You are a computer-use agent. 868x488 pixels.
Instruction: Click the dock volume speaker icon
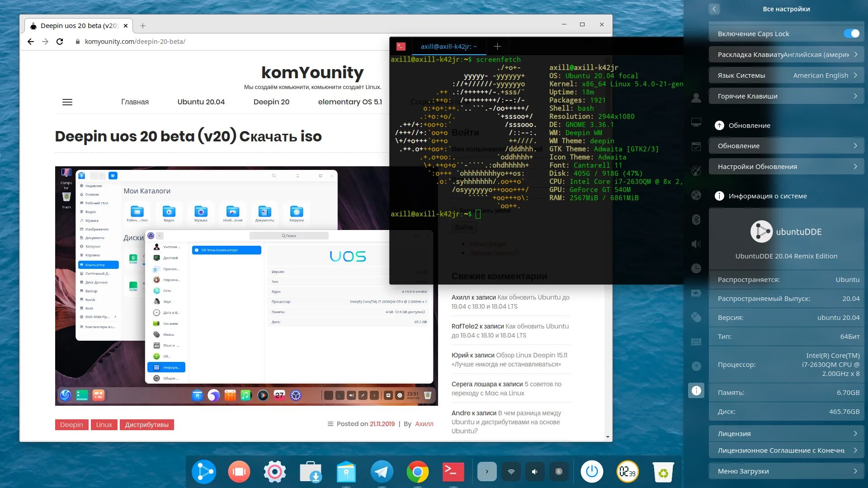(x=535, y=472)
